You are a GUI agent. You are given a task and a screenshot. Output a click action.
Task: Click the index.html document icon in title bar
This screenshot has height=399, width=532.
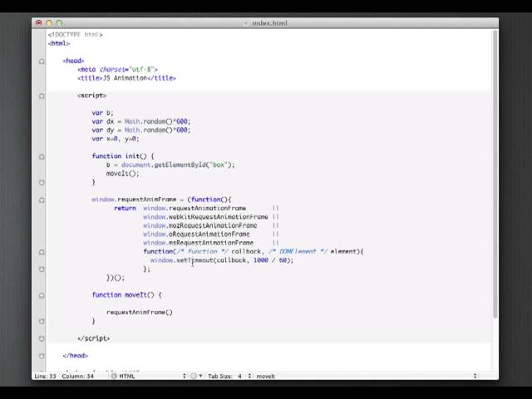[x=246, y=23]
